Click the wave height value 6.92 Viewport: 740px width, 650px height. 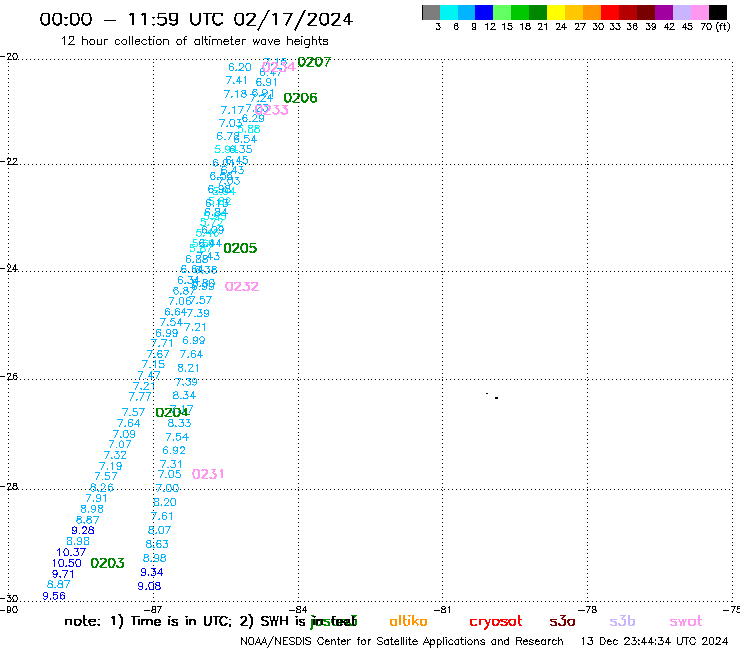click(174, 451)
